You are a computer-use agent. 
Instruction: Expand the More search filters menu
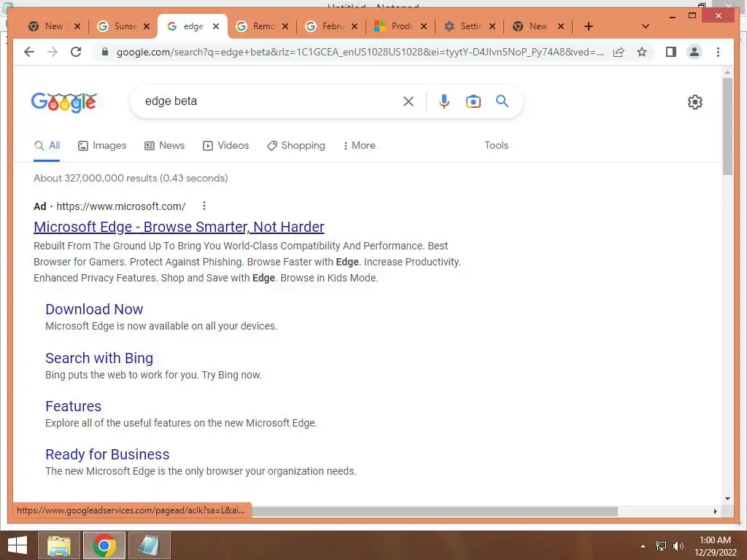359,146
